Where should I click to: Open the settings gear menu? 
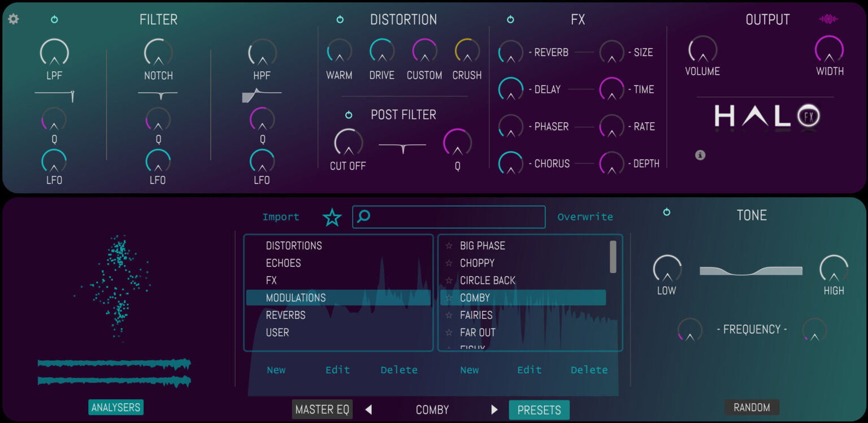13,19
